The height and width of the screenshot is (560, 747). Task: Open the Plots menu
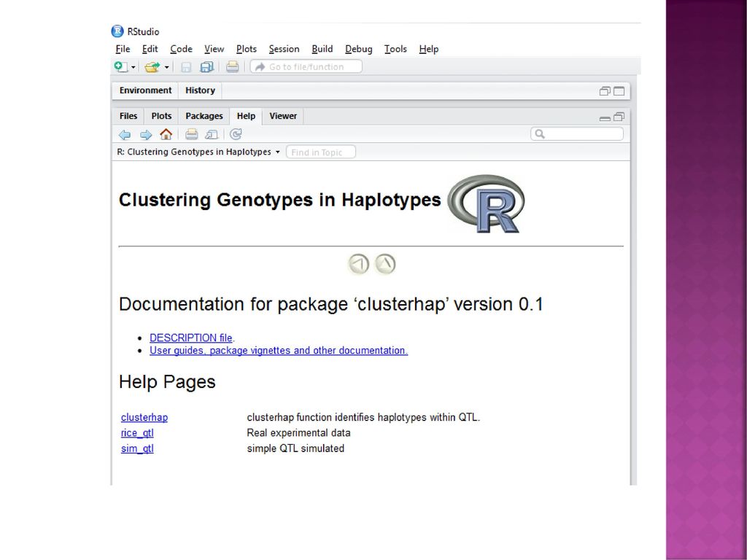[x=247, y=49]
